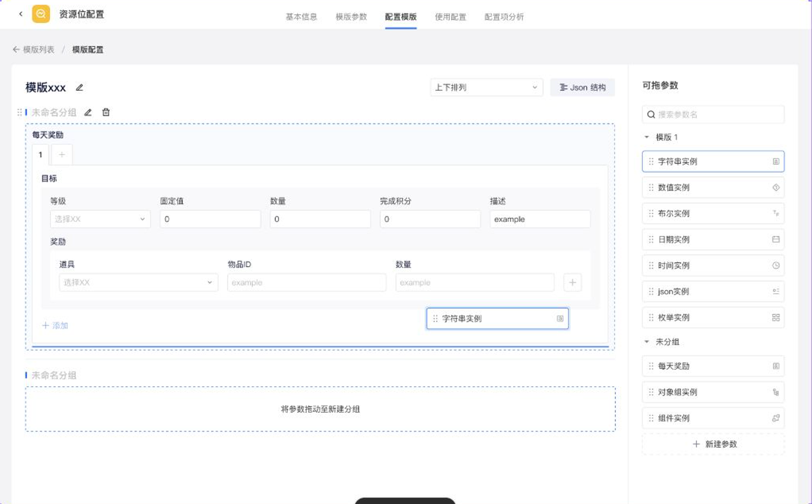Image resolution: width=812 pixels, height=504 pixels.
Task: Select tab 1 under 每天奖励
Action: coord(41,154)
